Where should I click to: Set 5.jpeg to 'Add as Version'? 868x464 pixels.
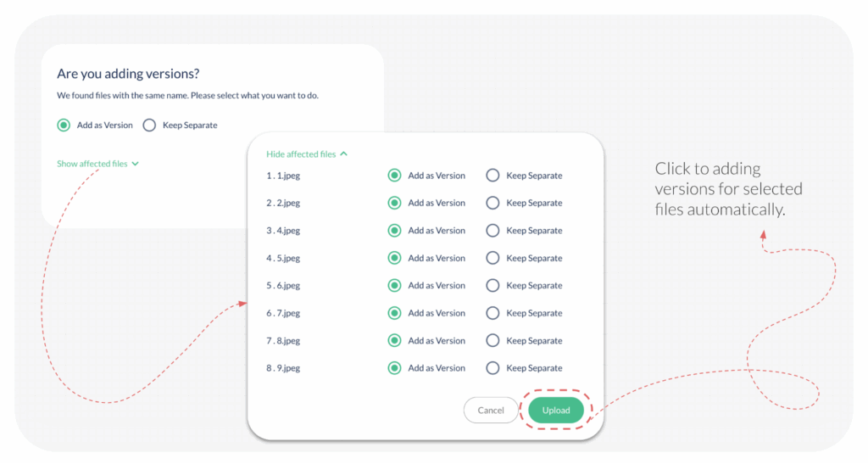pos(394,259)
